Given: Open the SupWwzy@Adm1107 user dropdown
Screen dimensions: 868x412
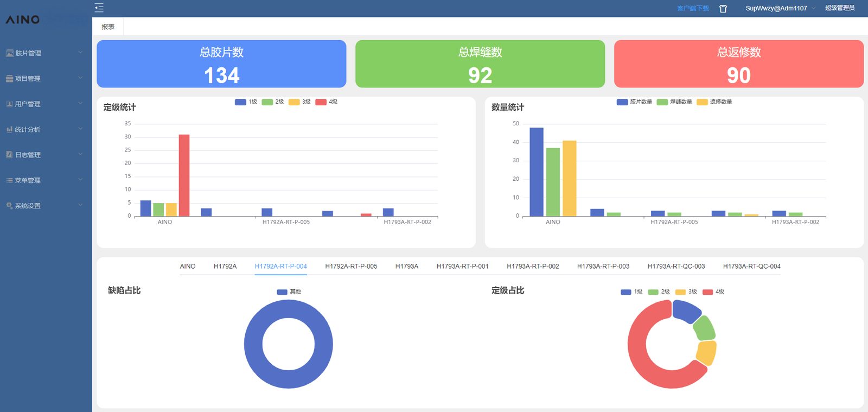Looking at the screenshot, I should click(780, 8).
